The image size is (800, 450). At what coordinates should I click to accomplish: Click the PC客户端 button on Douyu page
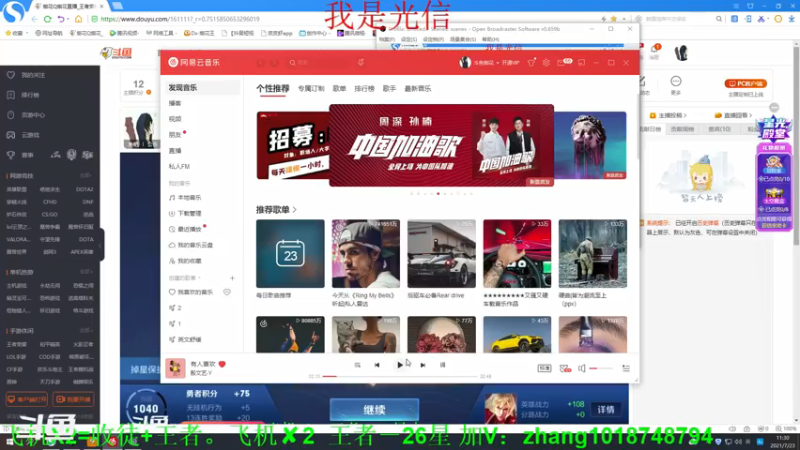[x=745, y=83]
